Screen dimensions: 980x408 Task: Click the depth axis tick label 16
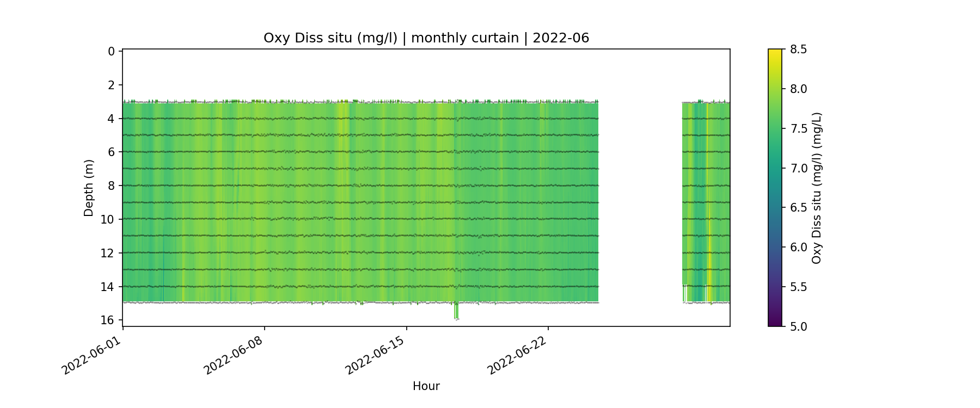(x=108, y=320)
